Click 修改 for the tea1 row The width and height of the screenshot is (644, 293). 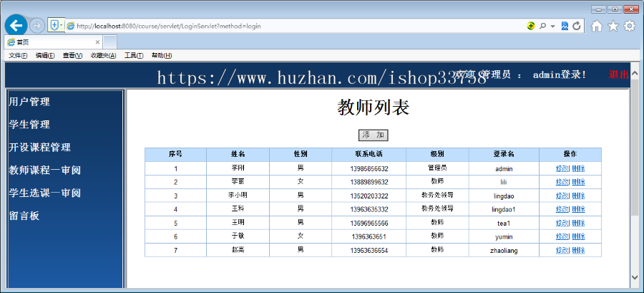click(562, 223)
